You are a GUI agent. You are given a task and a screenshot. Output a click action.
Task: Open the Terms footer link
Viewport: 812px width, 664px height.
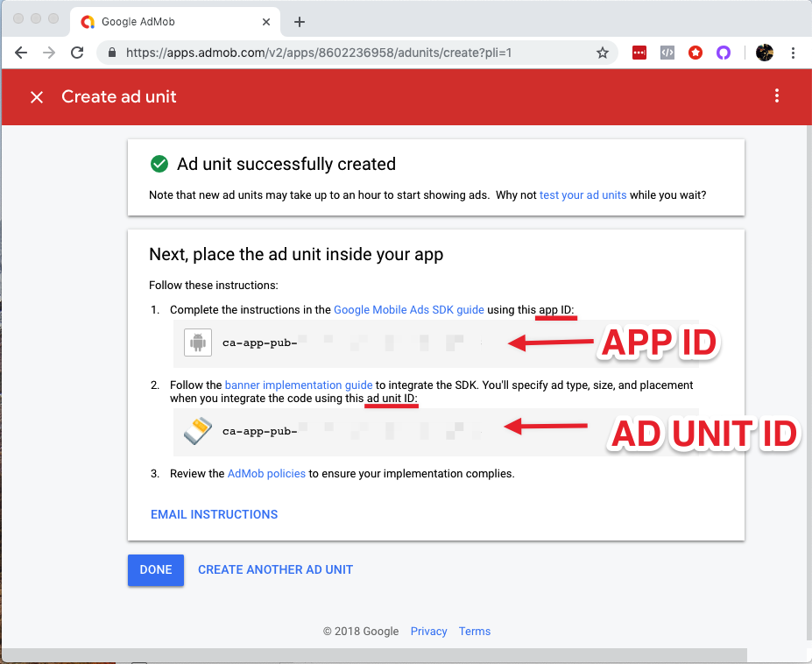(475, 632)
